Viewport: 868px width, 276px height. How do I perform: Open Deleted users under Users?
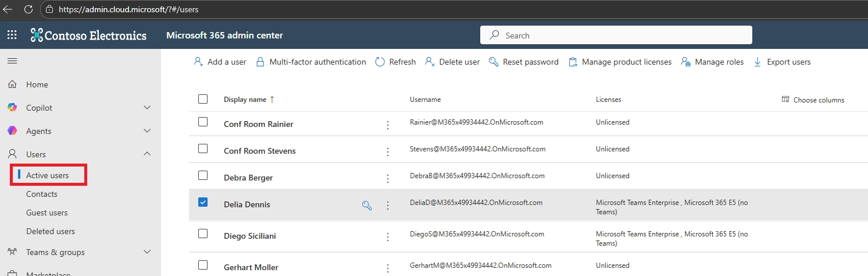(51, 231)
